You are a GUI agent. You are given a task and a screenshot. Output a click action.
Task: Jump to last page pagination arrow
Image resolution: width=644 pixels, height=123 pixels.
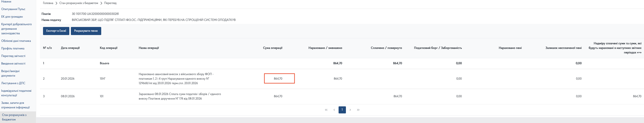(358, 110)
